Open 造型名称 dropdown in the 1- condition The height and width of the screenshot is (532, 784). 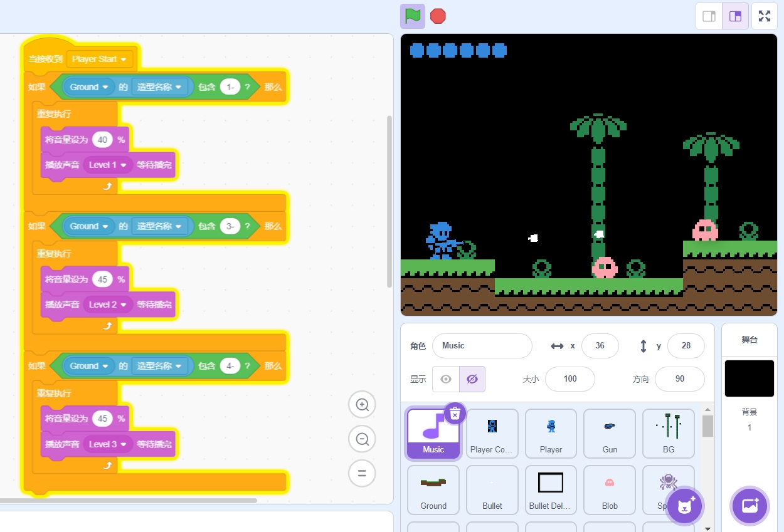161,87
